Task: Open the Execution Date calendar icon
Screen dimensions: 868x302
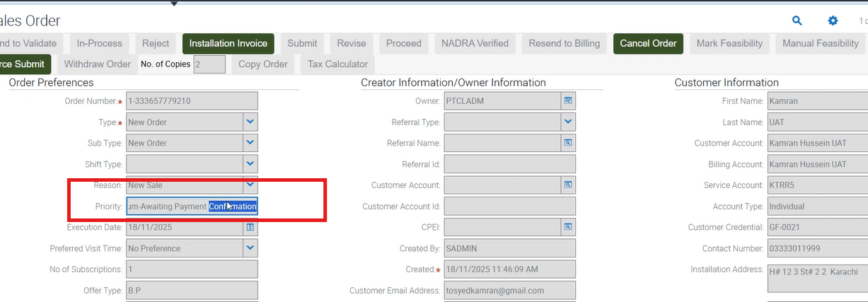Action: click(x=250, y=227)
